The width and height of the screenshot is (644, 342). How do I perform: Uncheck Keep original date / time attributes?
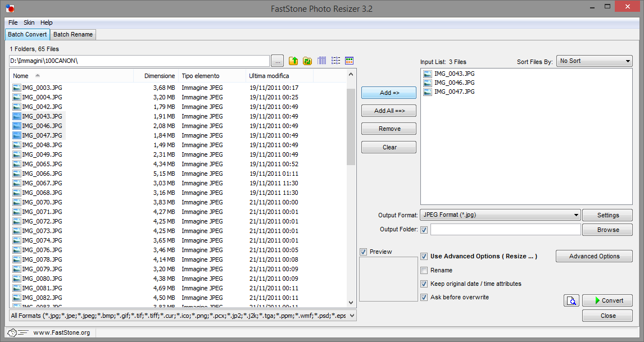[x=424, y=284]
